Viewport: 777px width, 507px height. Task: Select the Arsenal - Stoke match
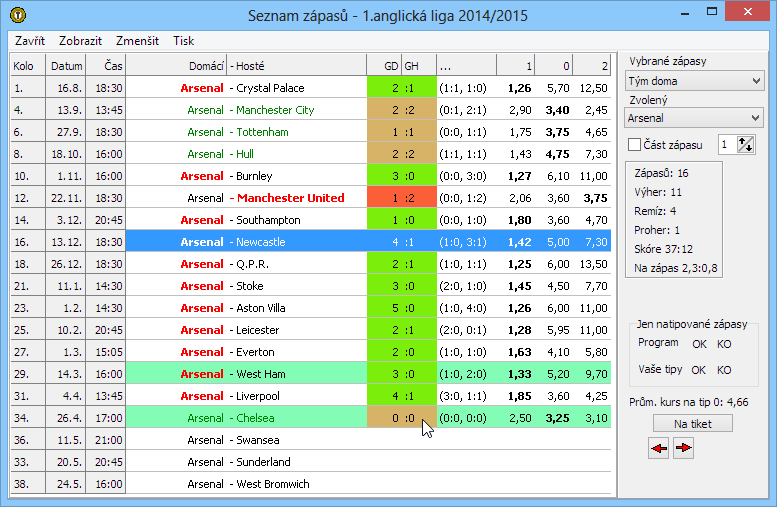click(x=311, y=286)
